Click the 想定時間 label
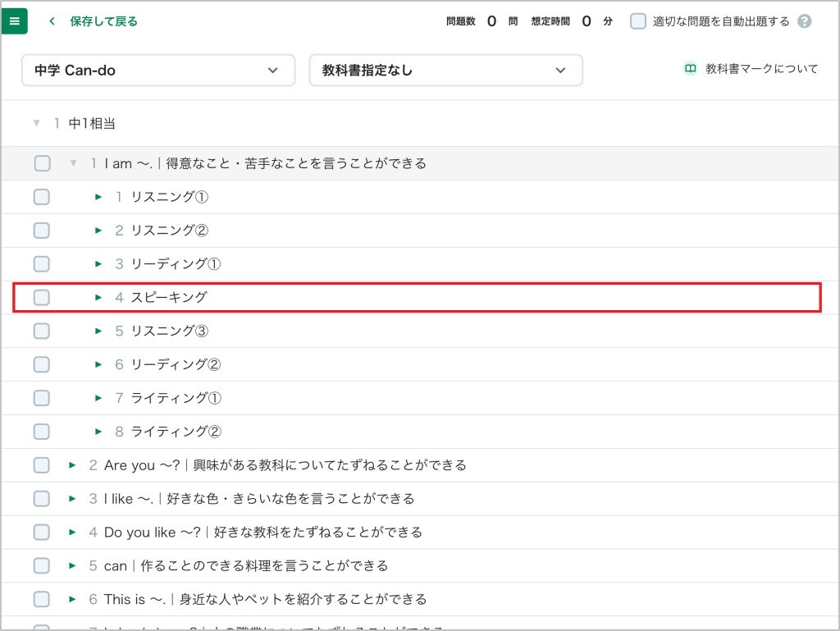 coord(550,21)
